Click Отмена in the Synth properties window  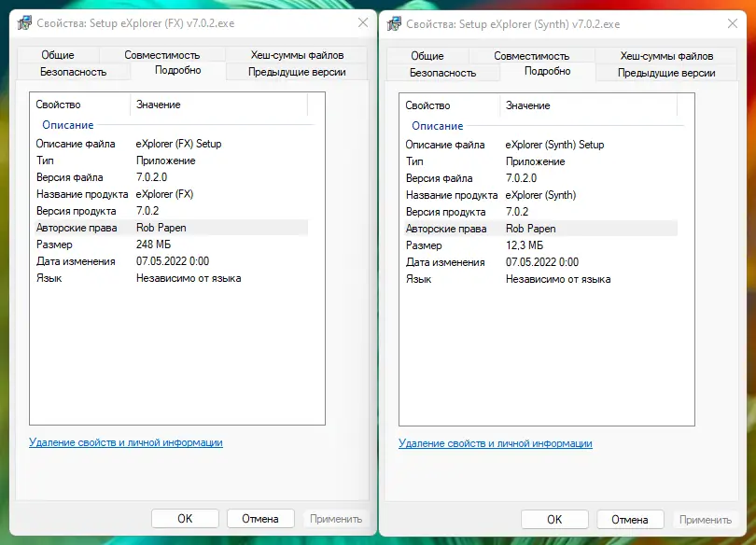[x=630, y=520]
